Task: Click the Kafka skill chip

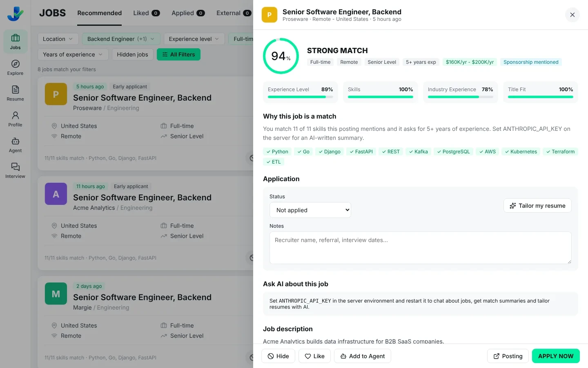Action: tap(419, 152)
